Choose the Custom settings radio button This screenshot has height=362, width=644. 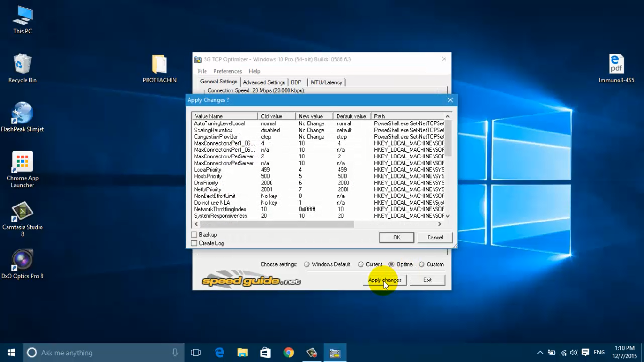click(x=421, y=264)
